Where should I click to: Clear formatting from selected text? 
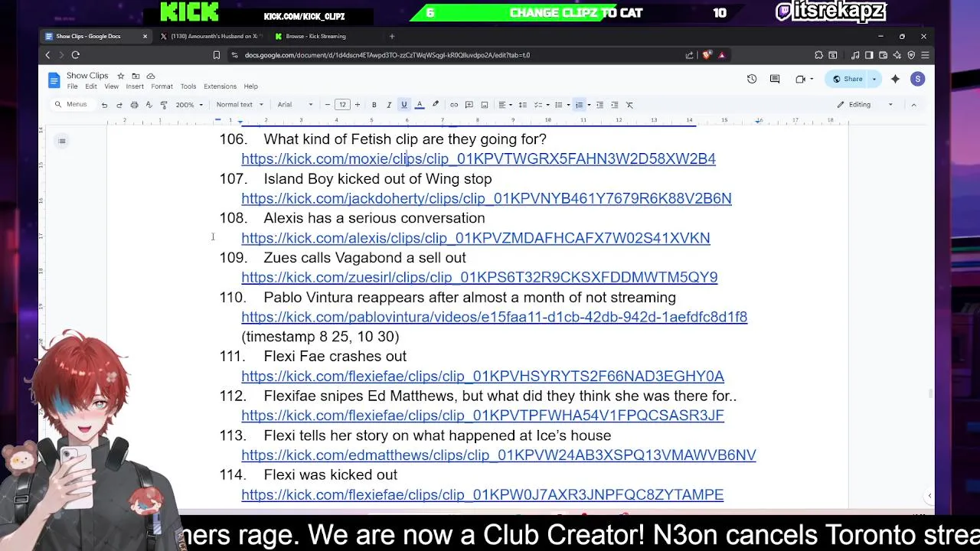pos(629,105)
